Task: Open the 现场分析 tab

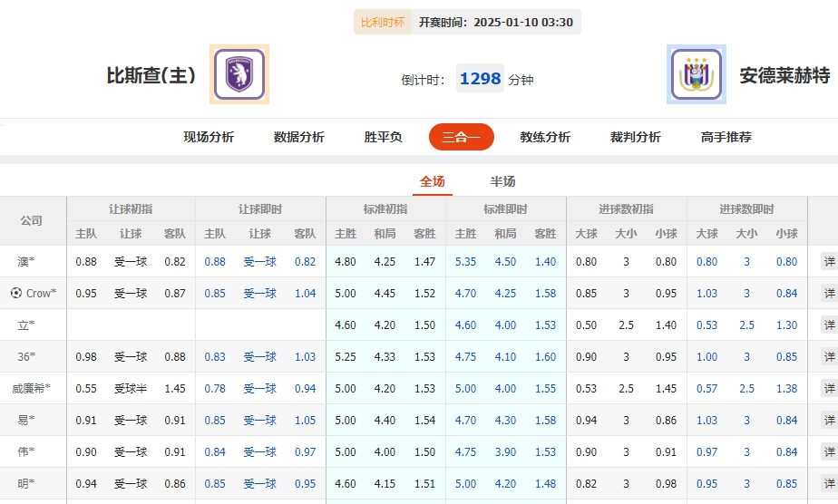Action: (x=209, y=137)
